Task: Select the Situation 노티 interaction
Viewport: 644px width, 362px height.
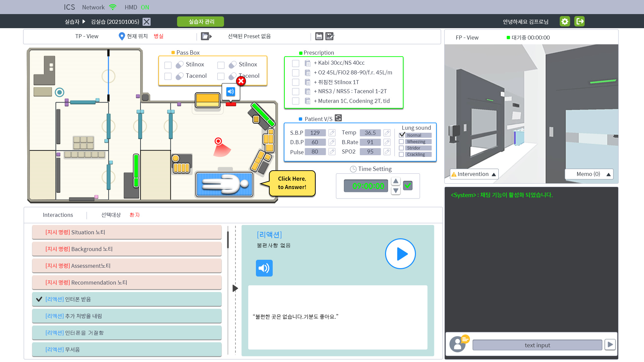Action: 127,232
